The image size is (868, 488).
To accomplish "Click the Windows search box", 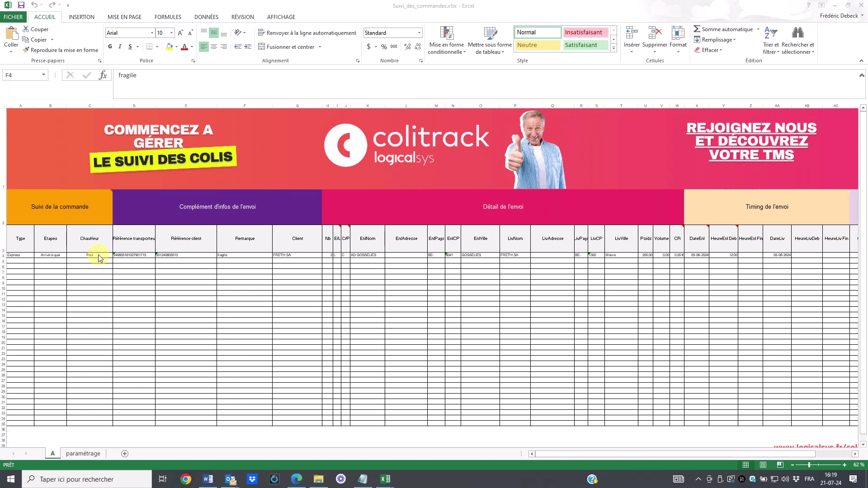I will coord(87,479).
